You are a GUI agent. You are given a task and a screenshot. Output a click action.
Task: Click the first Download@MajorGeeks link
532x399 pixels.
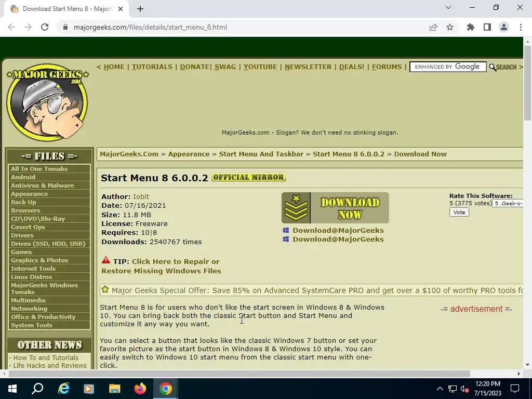(x=338, y=230)
